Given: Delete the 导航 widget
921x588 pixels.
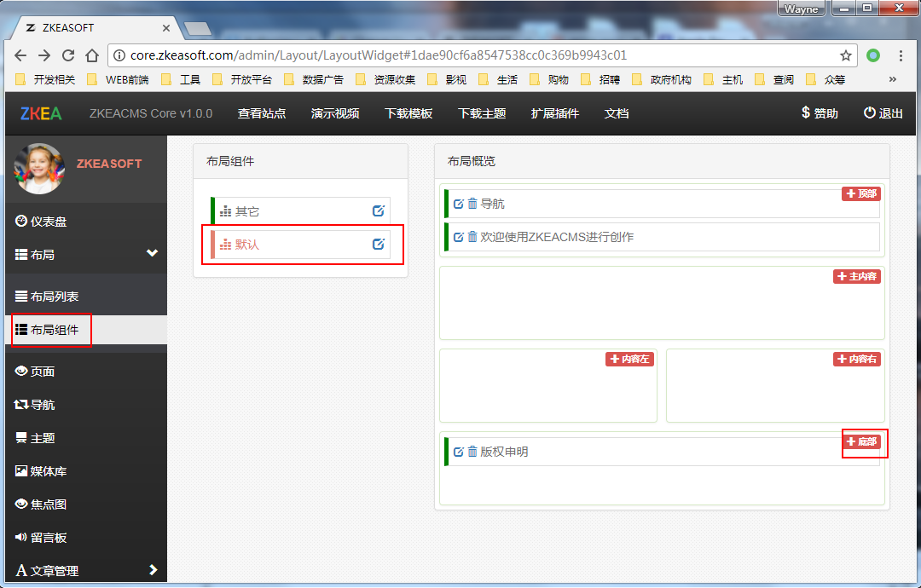Looking at the screenshot, I should pyautogui.click(x=472, y=204).
